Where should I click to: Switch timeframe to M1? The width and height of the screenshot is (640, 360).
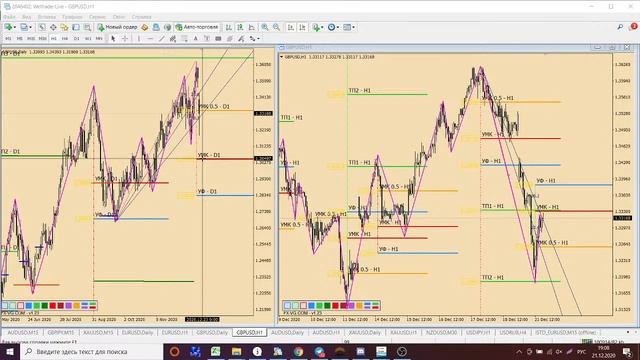tap(8, 39)
